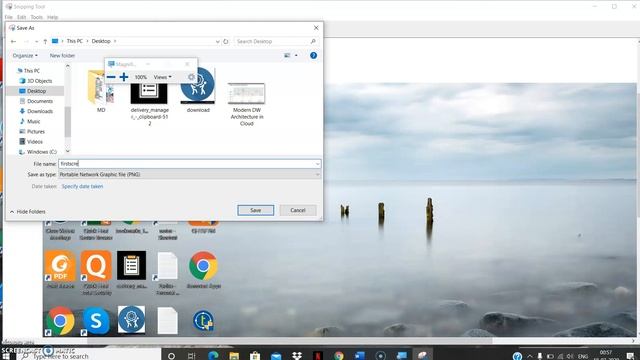This screenshot has width=640, height=360.
Task: Open the Organize dropdown menu
Action: tap(25, 56)
